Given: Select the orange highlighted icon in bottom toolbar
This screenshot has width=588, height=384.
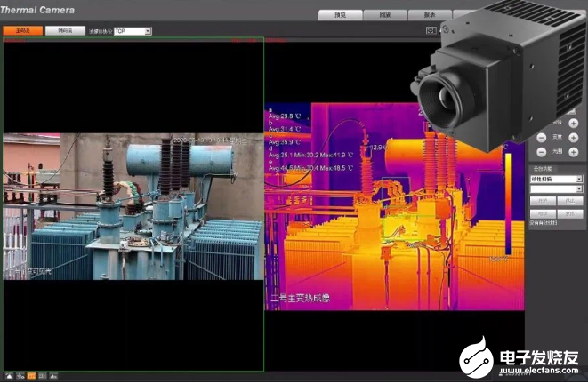Looking at the screenshot, I should click(x=30, y=376).
